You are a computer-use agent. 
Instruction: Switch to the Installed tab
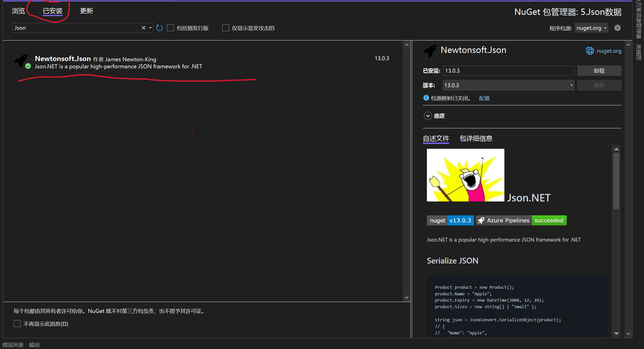click(53, 11)
